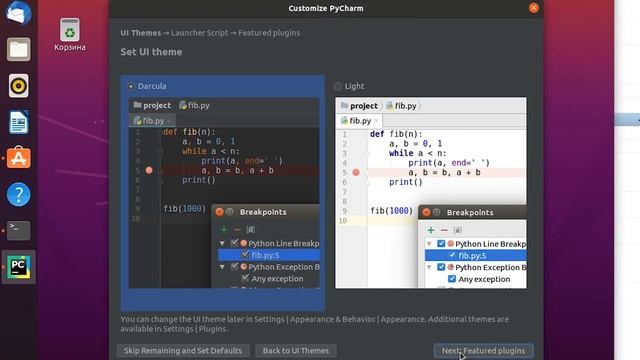Click Breakpoints close icon in Darcula preview
This screenshot has width=640, height=360.
tap(219, 212)
